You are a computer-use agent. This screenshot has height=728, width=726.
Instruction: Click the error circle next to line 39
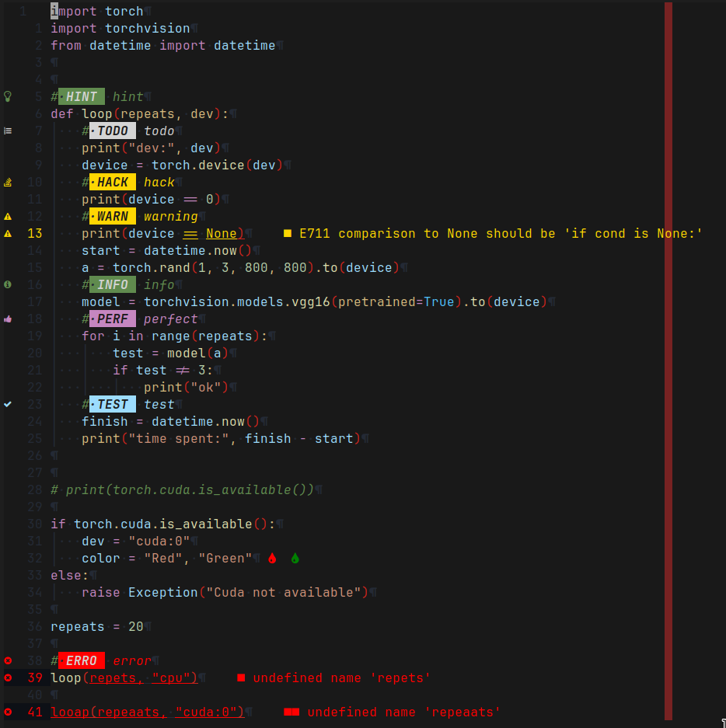(7, 677)
